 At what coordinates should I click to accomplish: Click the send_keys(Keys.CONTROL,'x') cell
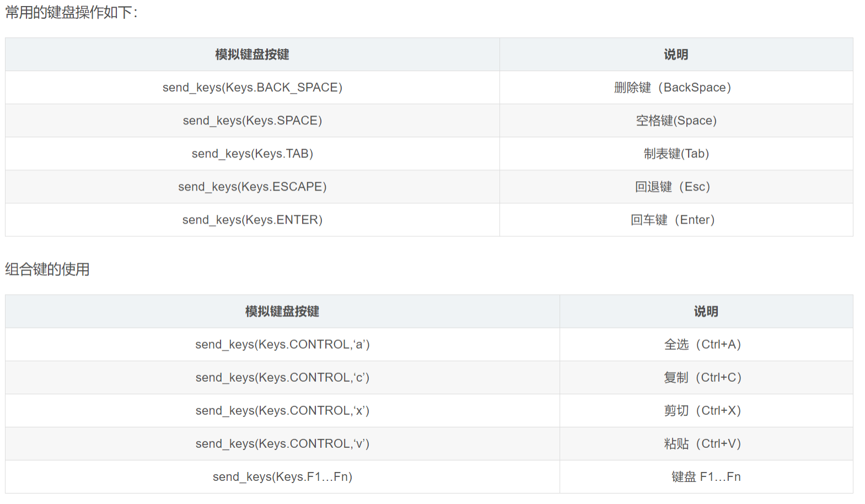[x=282, y=410]
